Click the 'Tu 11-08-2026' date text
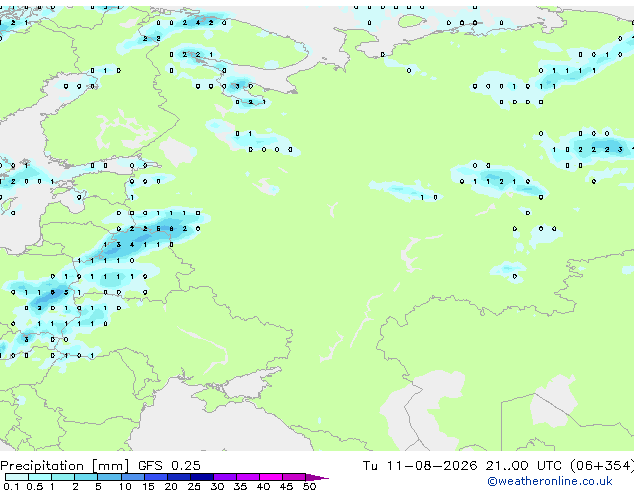This screenshot has height=490, width=634. click(420, 466)
